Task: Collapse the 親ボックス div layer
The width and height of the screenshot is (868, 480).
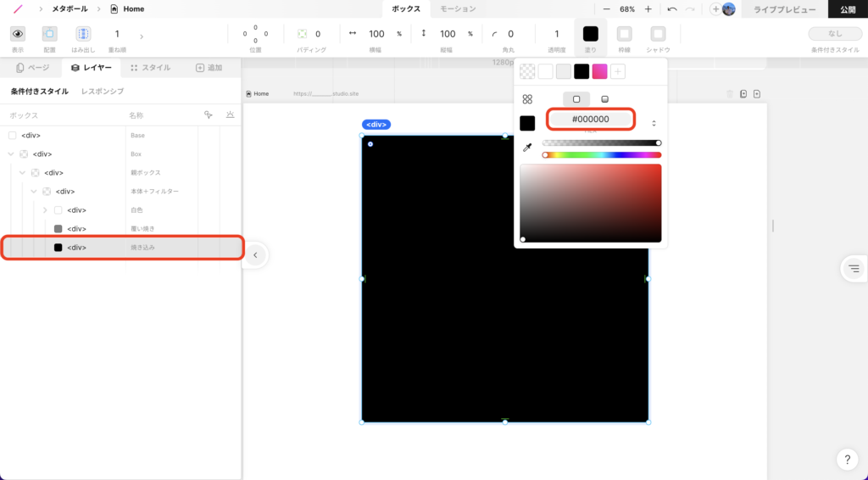Action: pos(22,173)
